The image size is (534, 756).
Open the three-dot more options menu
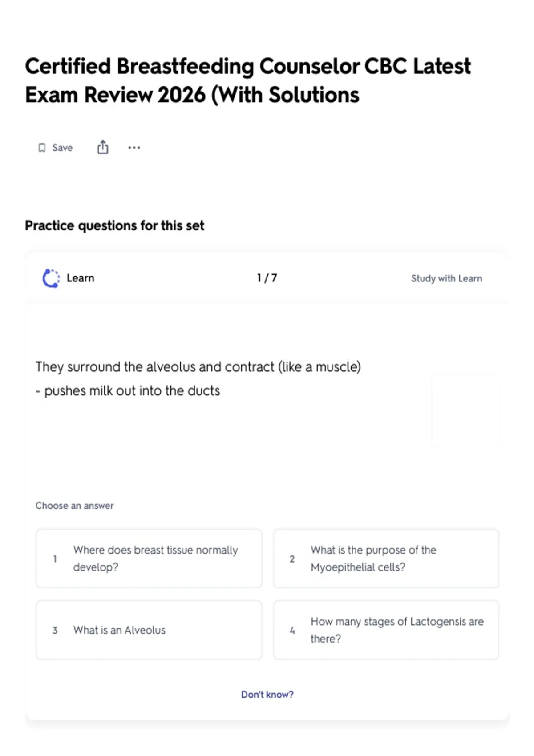click(134, 148)
